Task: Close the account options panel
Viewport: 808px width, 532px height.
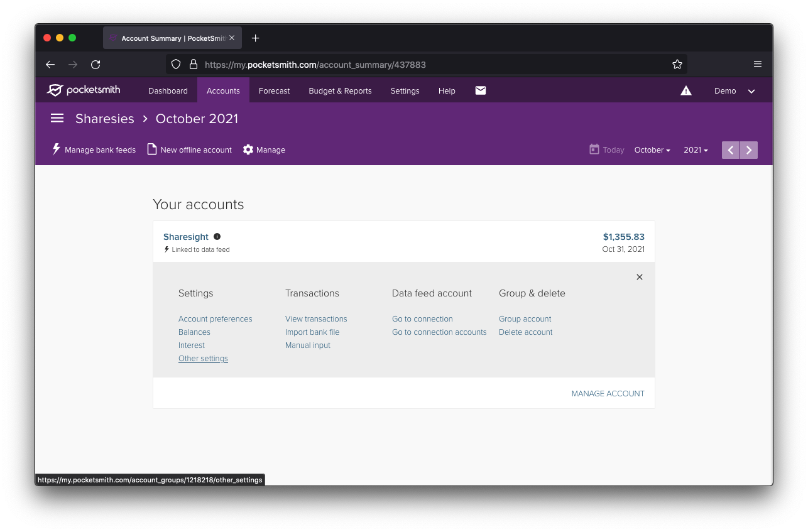Action: (639, 277)
